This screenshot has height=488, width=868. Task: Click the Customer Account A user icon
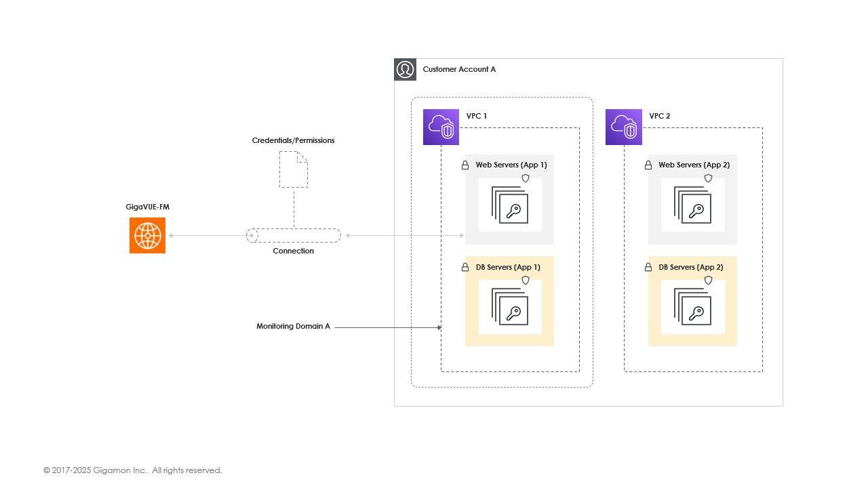(405, 70)
